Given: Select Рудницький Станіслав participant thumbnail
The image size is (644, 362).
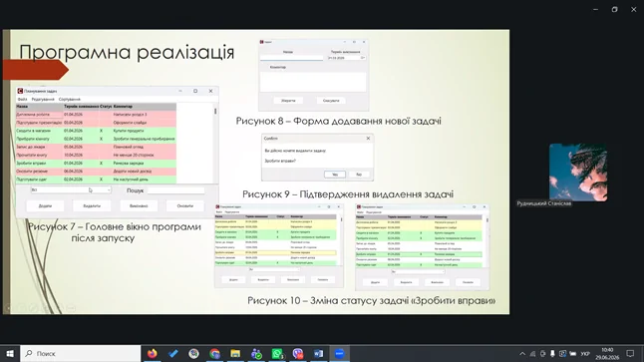Looking at the screenshot, I should (x=578, y=173).
